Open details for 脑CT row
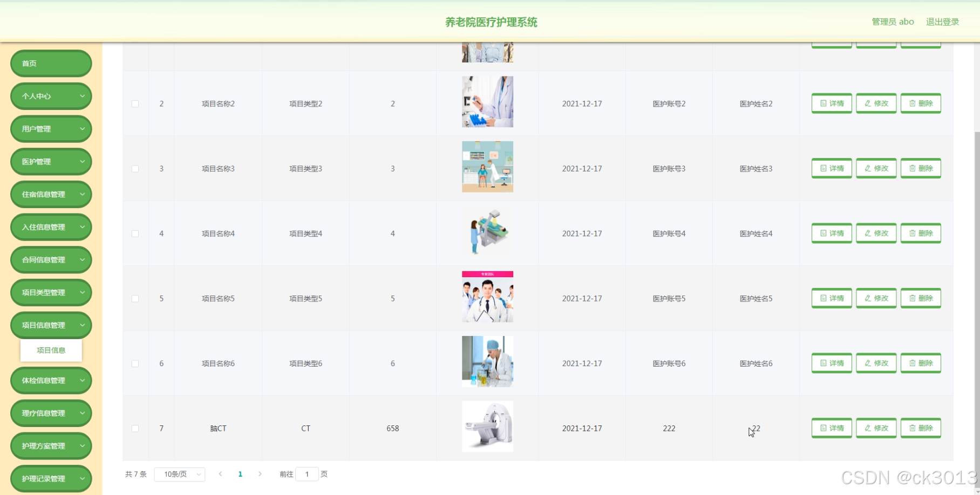 point(832,428)
